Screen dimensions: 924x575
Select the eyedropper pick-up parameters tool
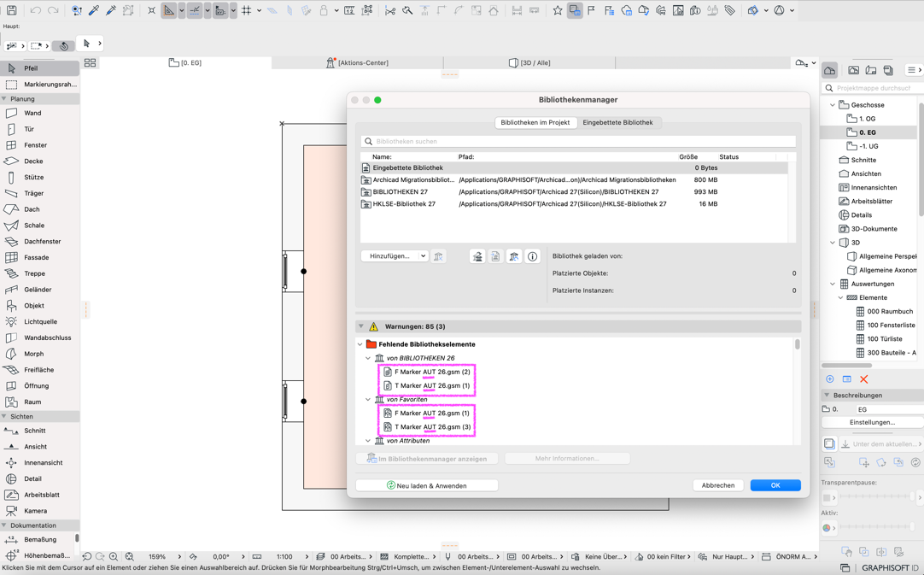point(94,10)
